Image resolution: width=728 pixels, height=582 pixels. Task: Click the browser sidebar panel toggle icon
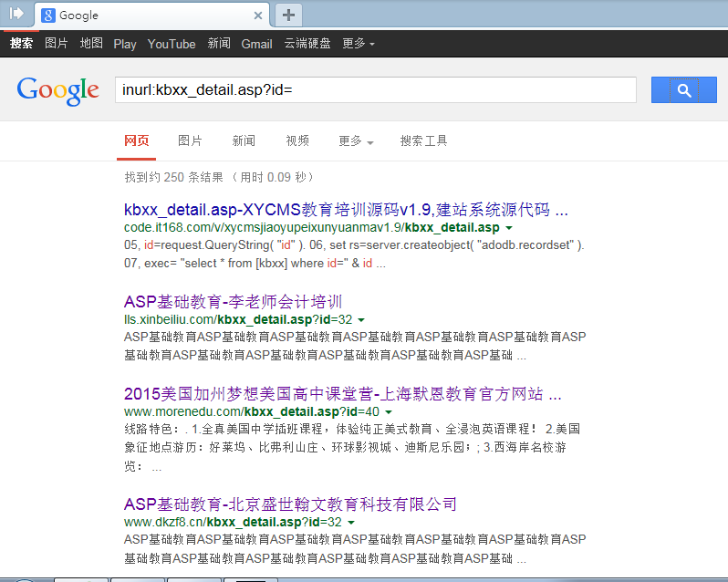(x=16, y=14)
